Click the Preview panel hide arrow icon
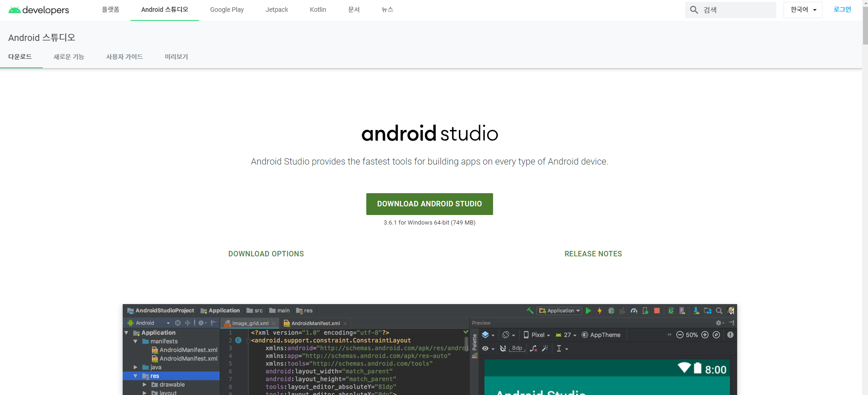This screenshot has height=395, width=868. click(731, 323)
